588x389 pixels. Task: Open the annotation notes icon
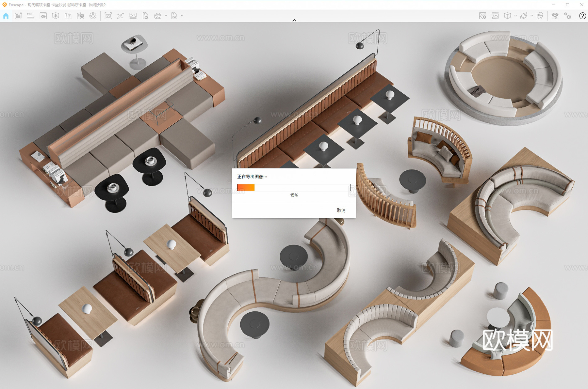click(x=18, y=16)
